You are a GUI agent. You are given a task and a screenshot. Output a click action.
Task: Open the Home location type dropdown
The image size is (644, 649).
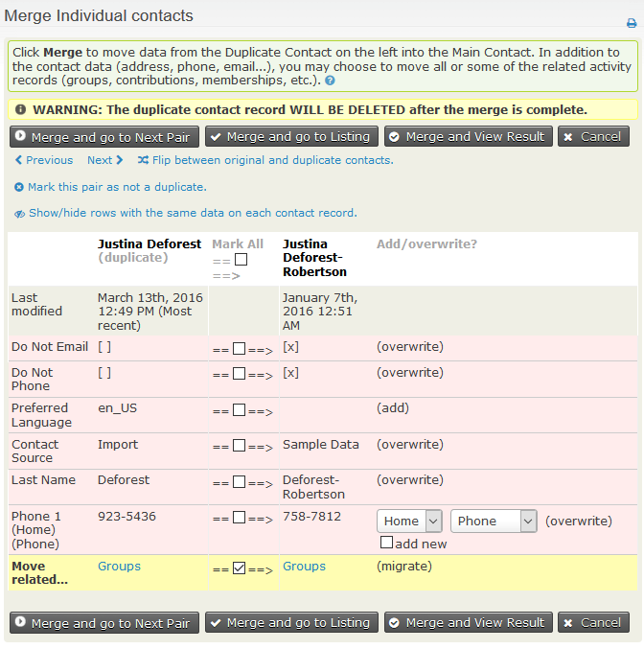(x=409, y=521)
